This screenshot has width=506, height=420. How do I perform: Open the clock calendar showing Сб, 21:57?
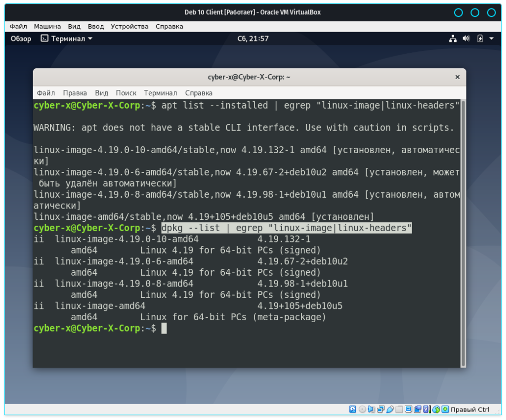click(x=253, y=39)
